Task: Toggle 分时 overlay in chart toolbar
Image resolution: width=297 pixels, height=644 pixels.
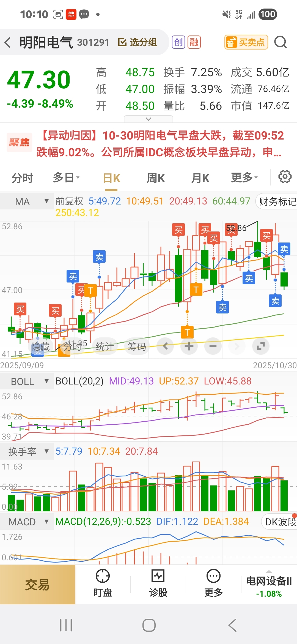Action: coord(73,346)
